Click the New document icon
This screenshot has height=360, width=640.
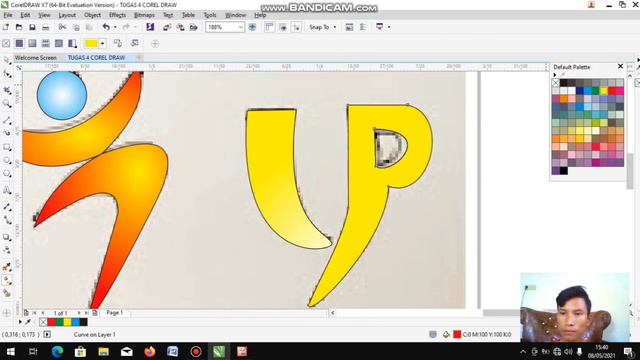[6, 27]
